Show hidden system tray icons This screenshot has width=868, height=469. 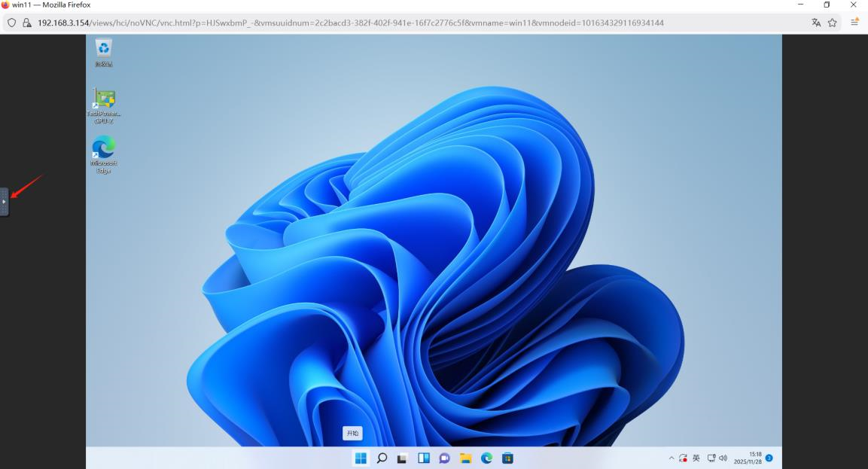(672, 458)
